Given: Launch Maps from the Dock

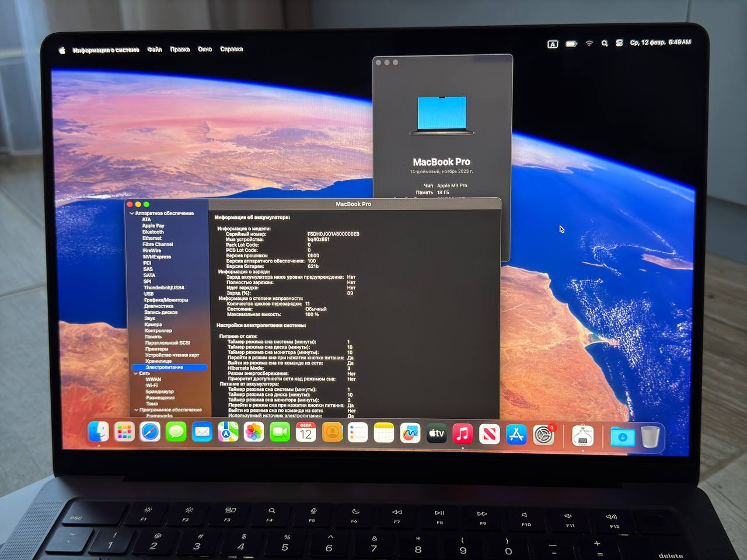Looking at the screenshot, I should click(x=228, y=432).
